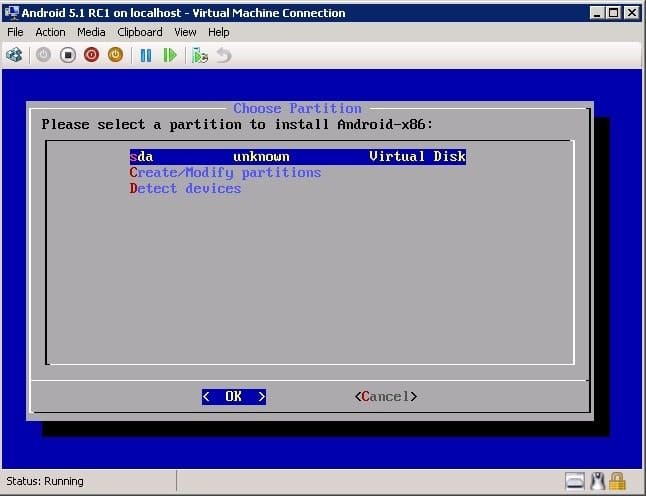Pause the virtual machine
646x496 pixels.
click(x=146, y=55)
